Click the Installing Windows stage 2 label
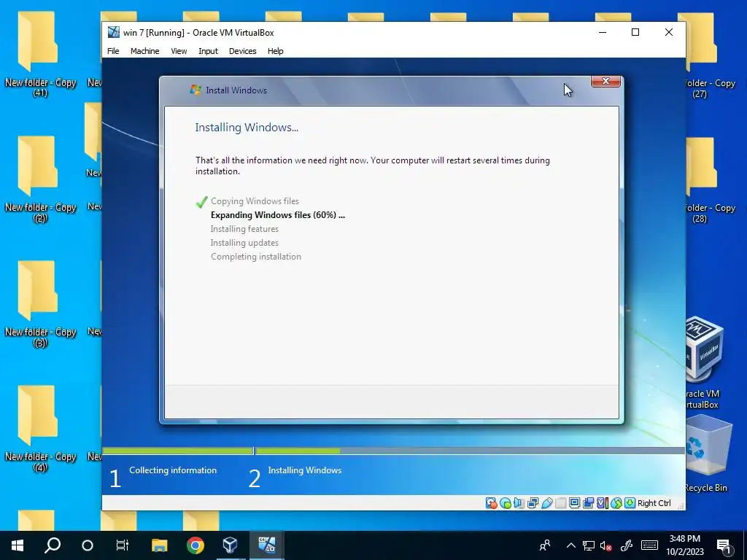Screen dimensions: 747x560 (304, 470)
